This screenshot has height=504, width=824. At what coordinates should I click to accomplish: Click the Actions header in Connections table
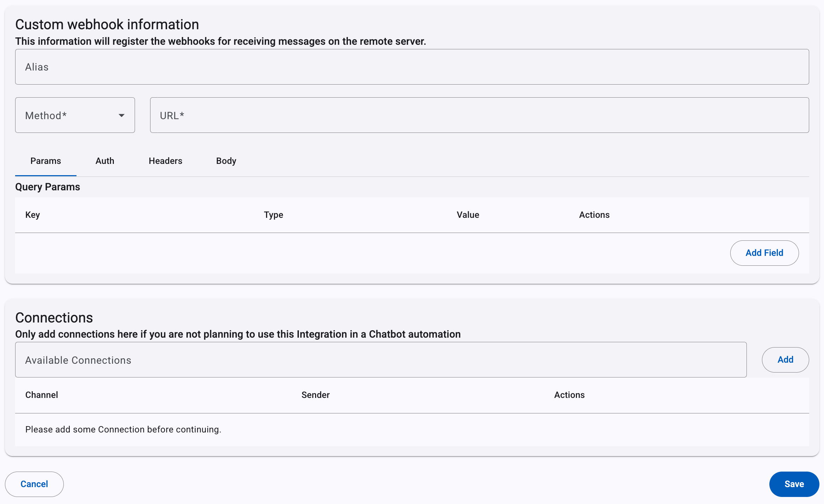tap(569, 395)
